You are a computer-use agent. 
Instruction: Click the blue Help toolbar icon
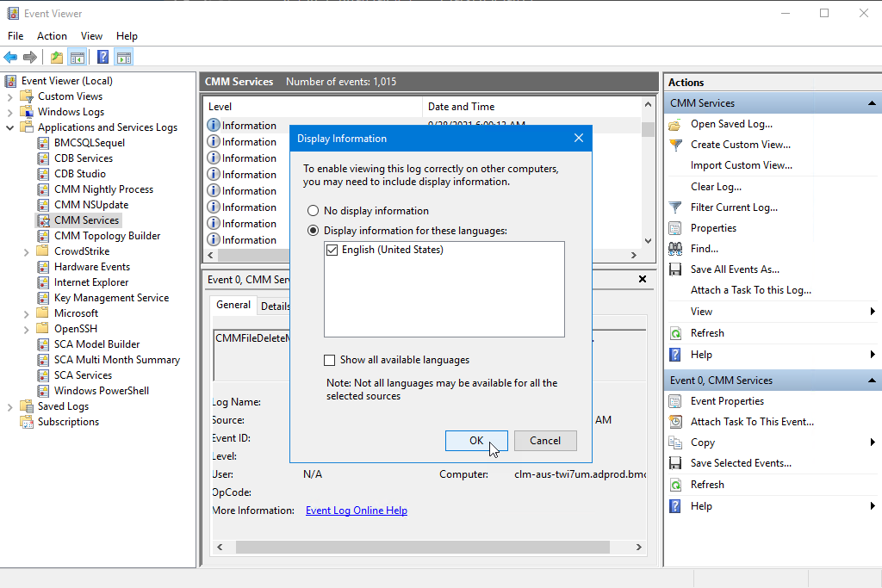[x=103, y=57]
